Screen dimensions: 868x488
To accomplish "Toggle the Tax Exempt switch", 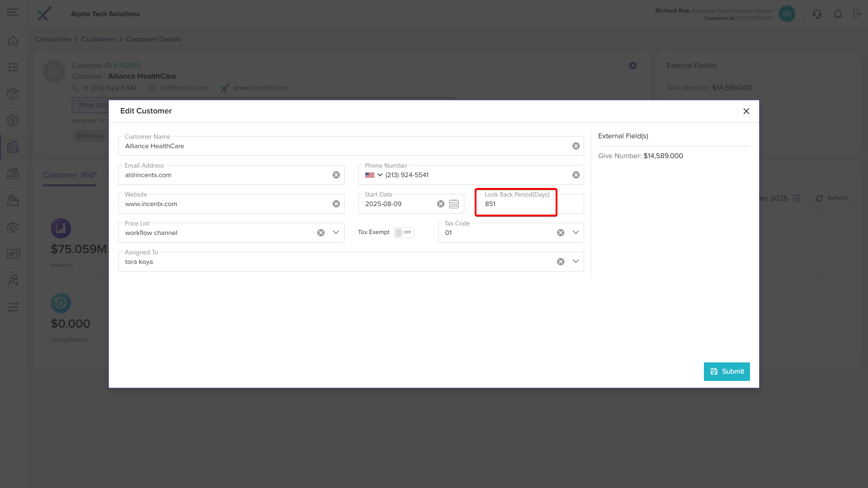I will [x=404, y=232].
